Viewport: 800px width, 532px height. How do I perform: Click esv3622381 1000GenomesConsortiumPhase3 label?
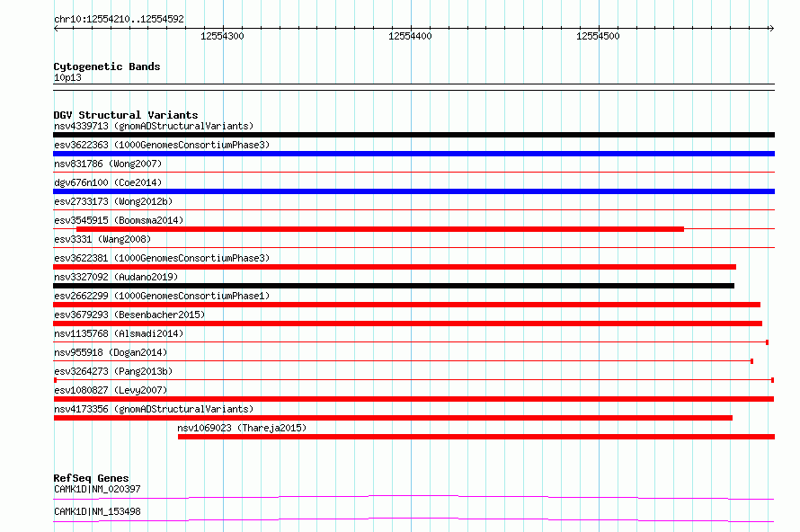pos(162,258)
